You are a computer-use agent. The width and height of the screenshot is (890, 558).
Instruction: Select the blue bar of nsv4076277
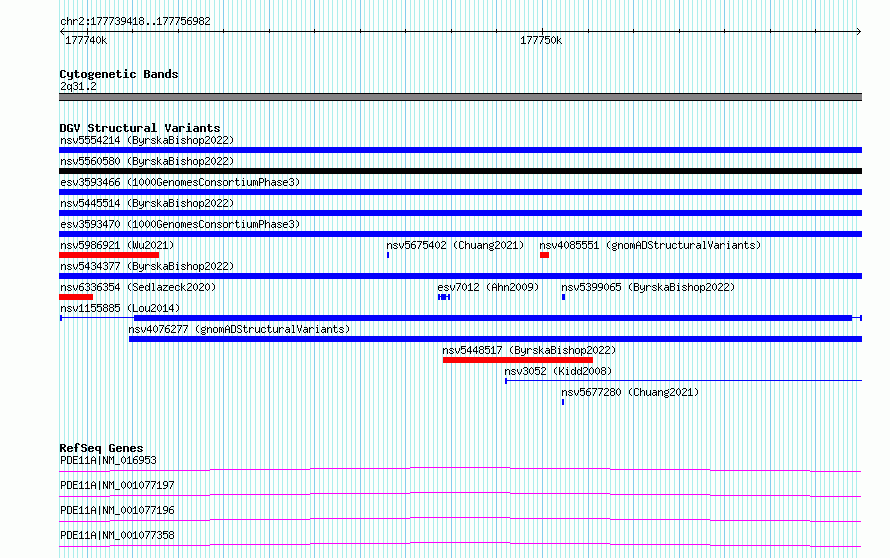[x=496, y=339]
